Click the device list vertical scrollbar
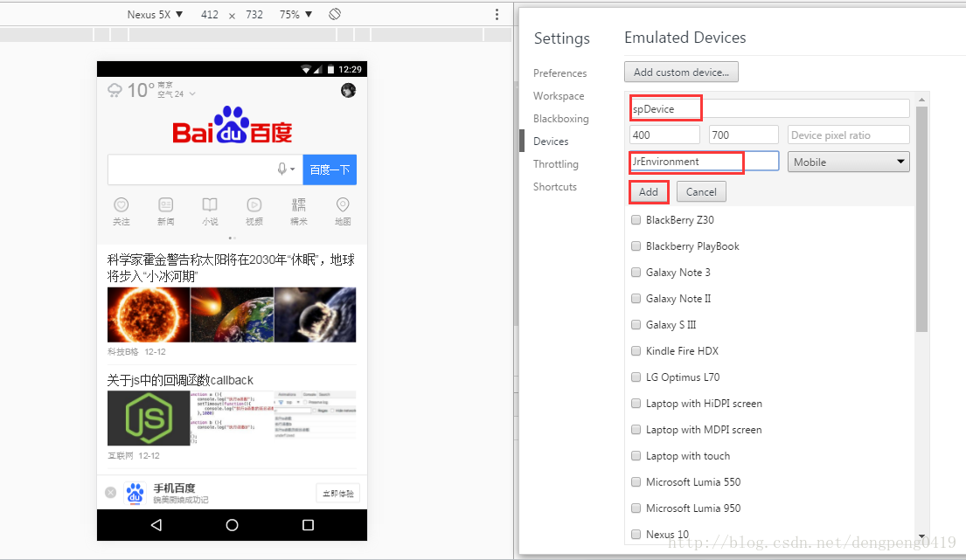966x560 pixels. [921, 219]
